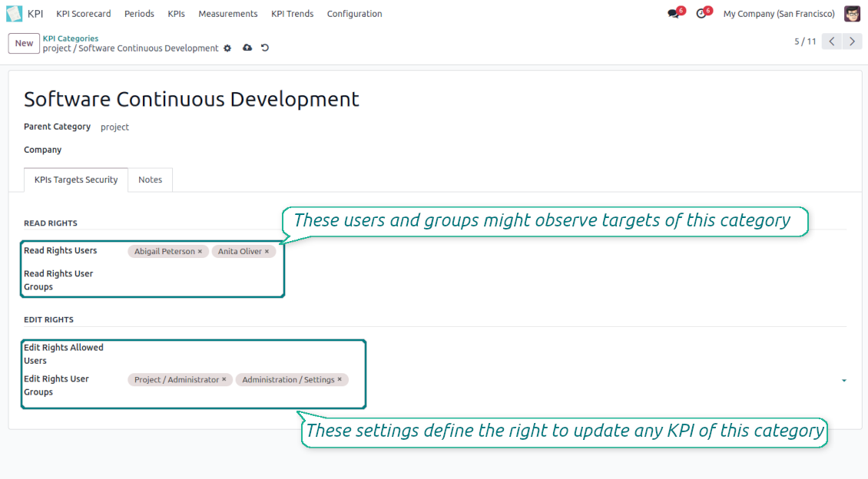Follow the KPI Categories breadcrumb link
This screenshot has width=868, height=479.
71,38
